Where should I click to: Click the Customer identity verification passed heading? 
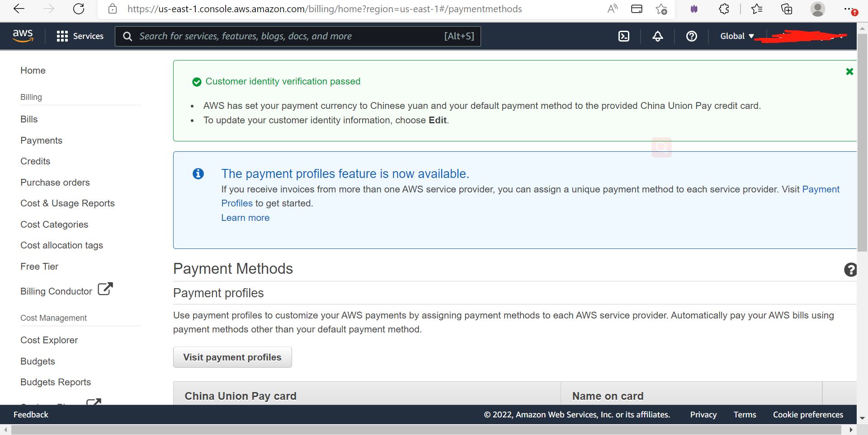click(283, 81)
